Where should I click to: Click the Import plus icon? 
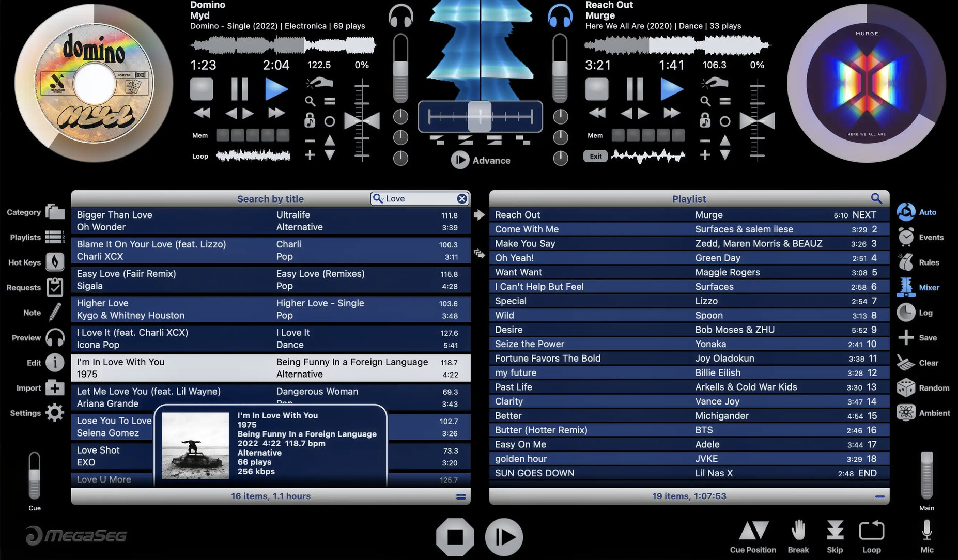click(x=55, y=387)
